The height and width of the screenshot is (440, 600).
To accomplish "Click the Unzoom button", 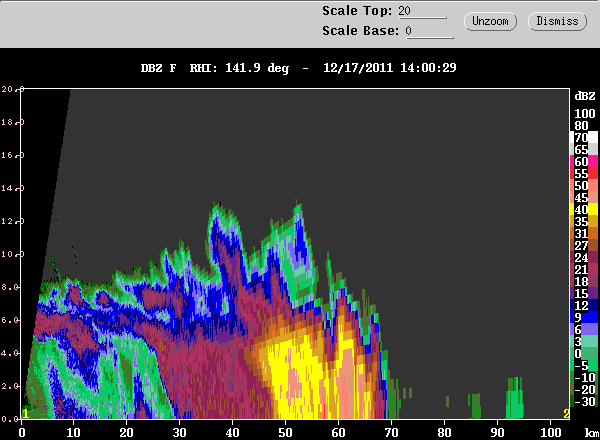I will [x=490, y=21].
